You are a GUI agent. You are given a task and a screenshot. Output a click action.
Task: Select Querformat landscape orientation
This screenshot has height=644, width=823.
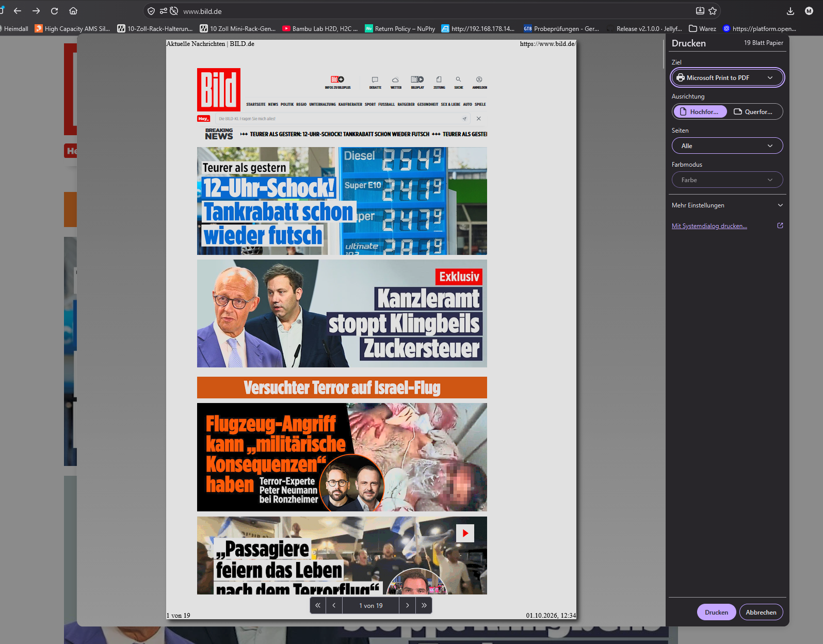click(x=754, y=111)
